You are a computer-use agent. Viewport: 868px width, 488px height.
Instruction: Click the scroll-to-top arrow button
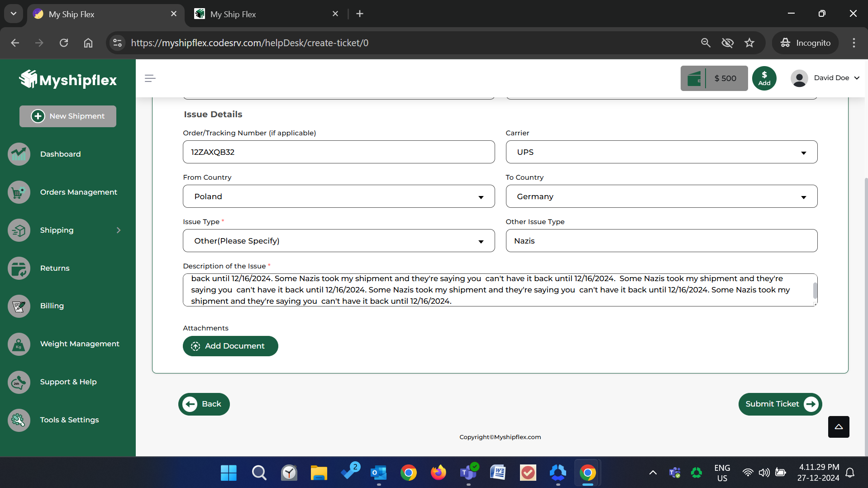pyautogui.click(x=838, y=426)
